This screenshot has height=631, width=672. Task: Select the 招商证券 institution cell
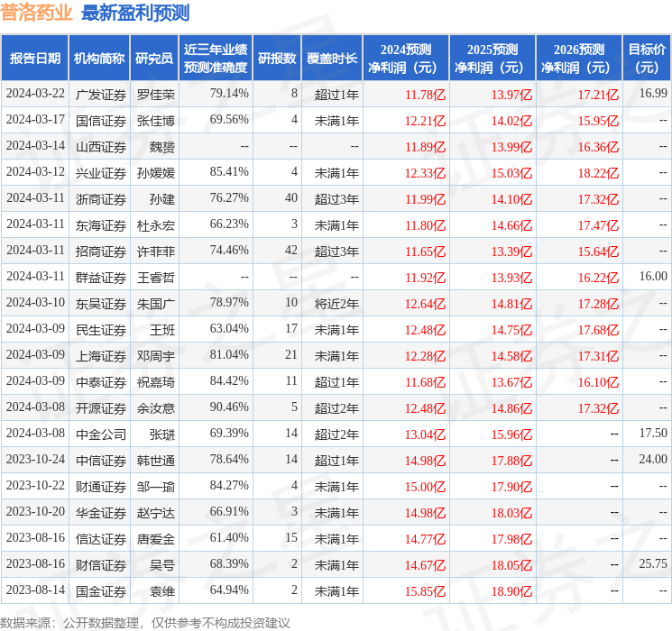(x=101, y=251)
